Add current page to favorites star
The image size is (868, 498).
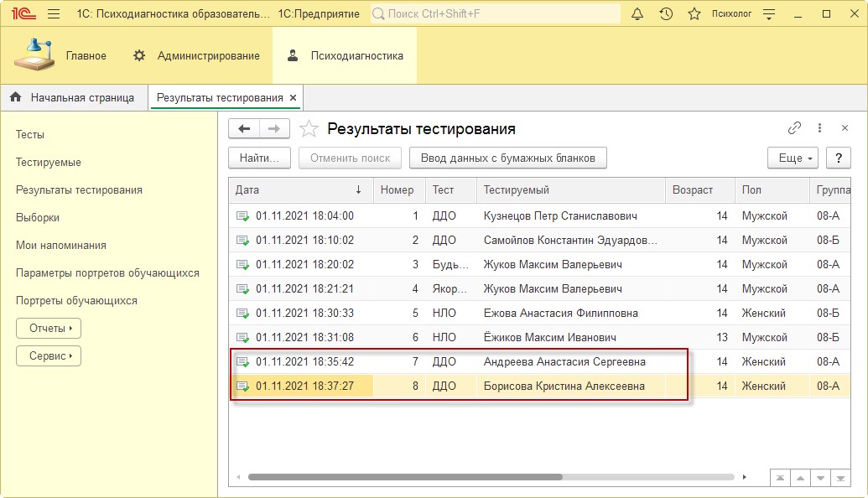309,129
